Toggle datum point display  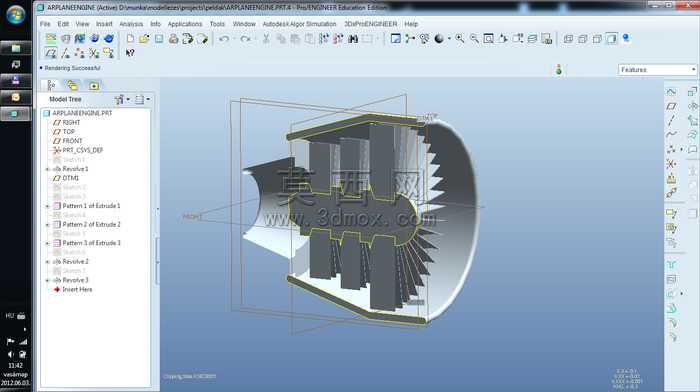79,53
